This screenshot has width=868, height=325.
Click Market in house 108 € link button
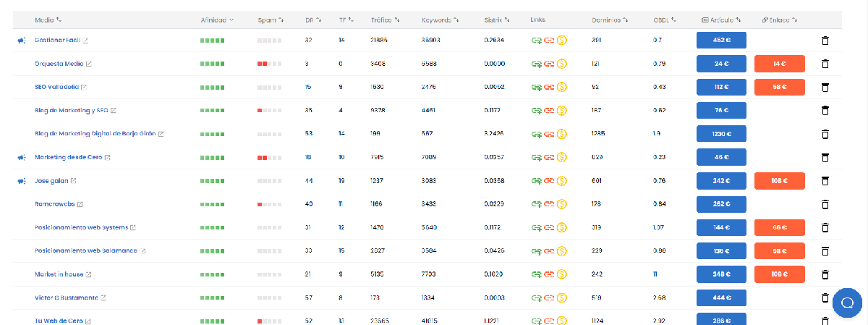click(779, 274)
